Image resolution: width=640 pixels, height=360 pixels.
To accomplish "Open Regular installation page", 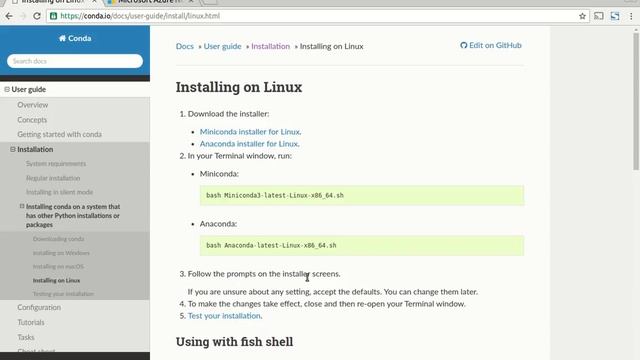I will pyautogui.click(x=53, y=178).
